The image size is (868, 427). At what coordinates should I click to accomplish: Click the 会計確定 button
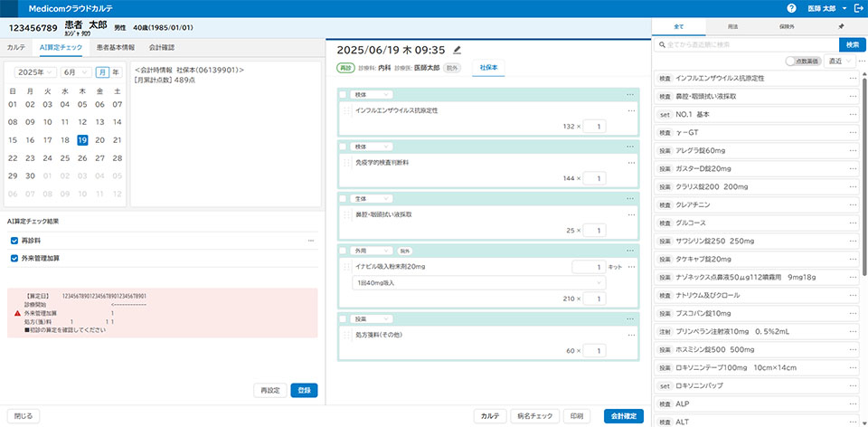coord(623,416)
